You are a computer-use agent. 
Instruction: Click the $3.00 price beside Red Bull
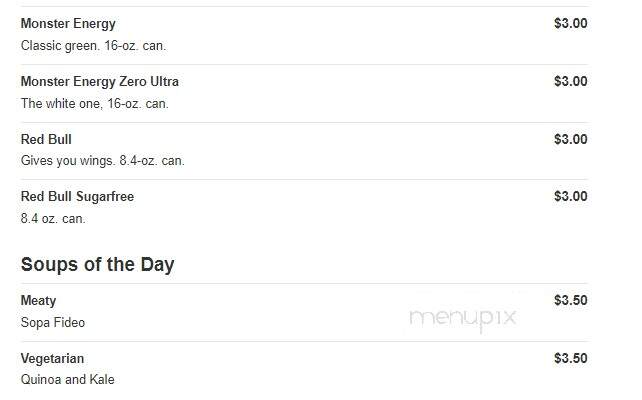pyautogui.click(x=571, y=139)
